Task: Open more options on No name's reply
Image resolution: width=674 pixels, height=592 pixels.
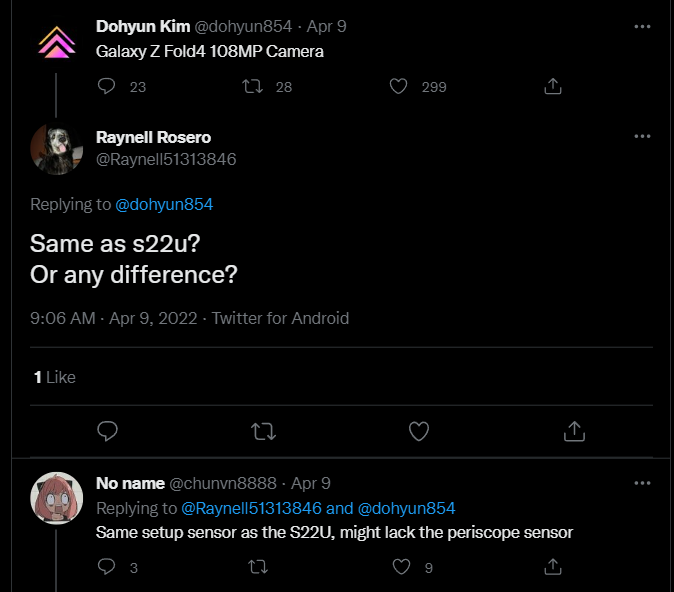Action: tap(643, 483)
